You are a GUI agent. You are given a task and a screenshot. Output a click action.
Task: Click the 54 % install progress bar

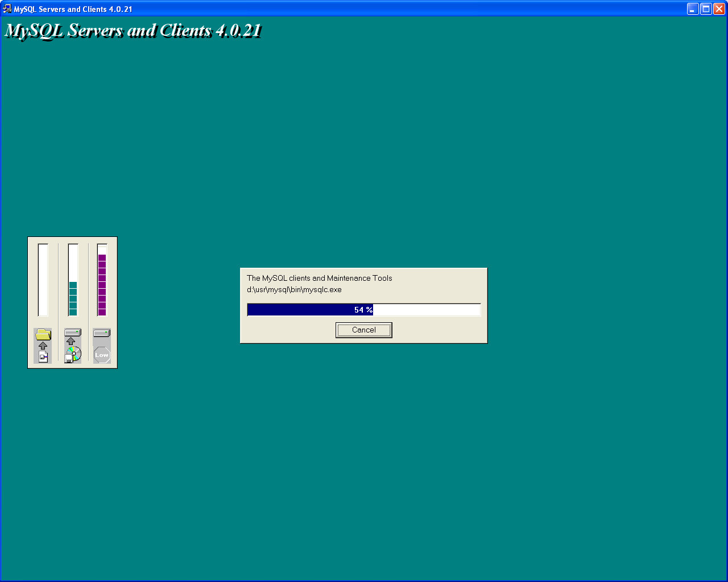(x=364, y=310)
